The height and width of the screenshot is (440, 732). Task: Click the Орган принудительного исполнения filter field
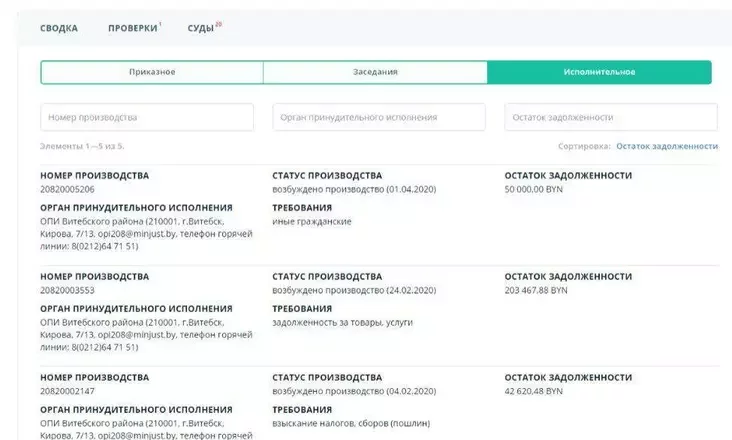pyautogui.click(x=379, y=117)
